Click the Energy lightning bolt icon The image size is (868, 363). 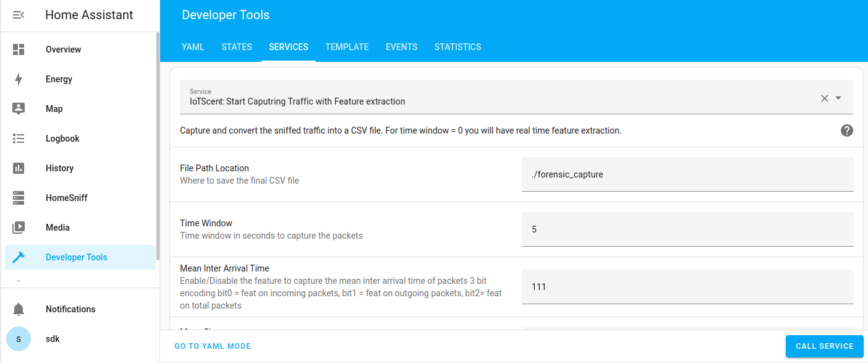[x=19, y=79]
